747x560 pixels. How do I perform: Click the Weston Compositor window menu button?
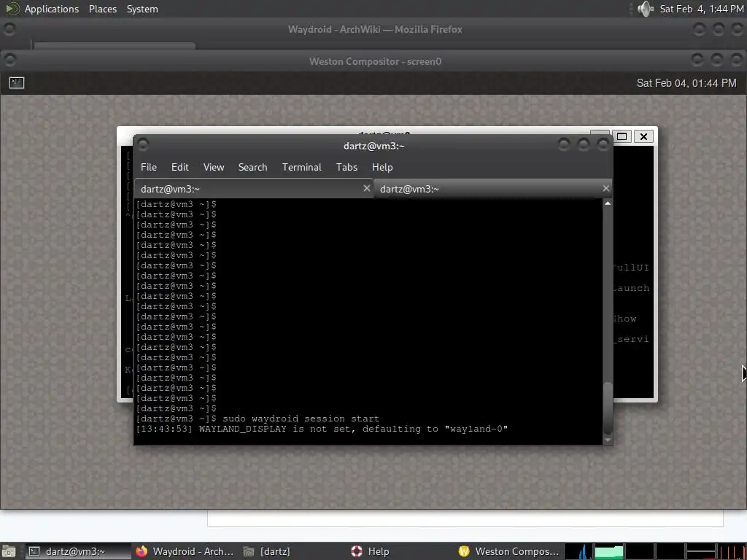9,61
